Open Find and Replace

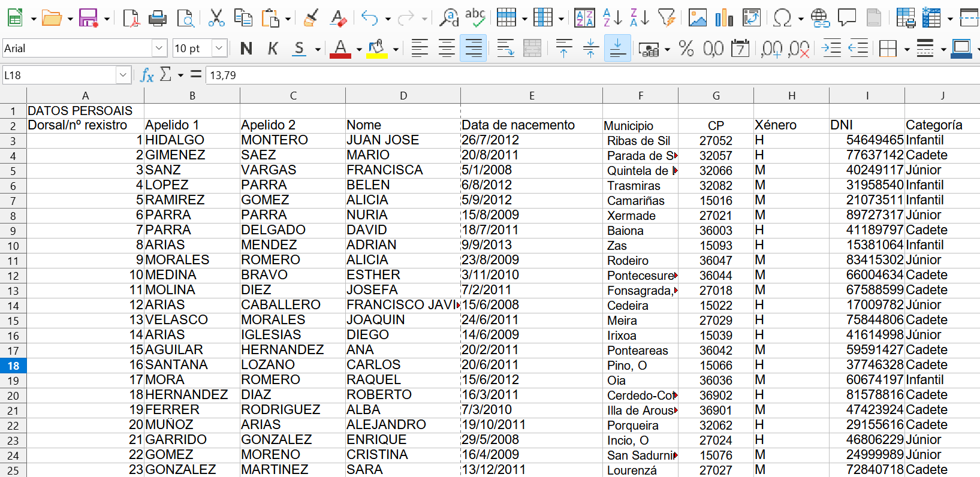tap(448, 18)
